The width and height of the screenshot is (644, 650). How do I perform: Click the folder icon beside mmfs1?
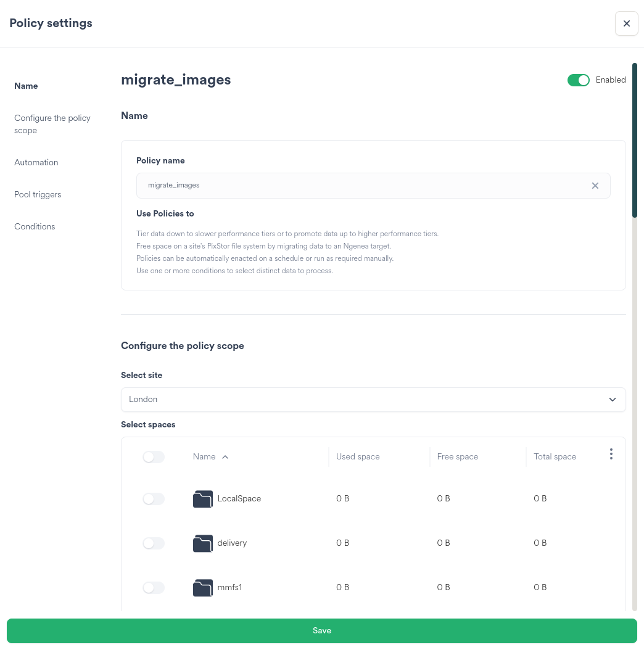click(x=202, y=587)
